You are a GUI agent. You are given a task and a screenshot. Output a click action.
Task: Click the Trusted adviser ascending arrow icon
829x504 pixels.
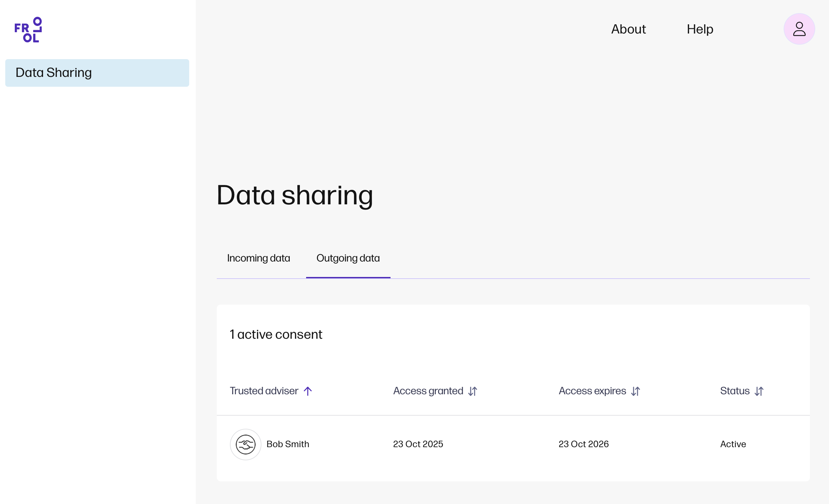(307, 391)
